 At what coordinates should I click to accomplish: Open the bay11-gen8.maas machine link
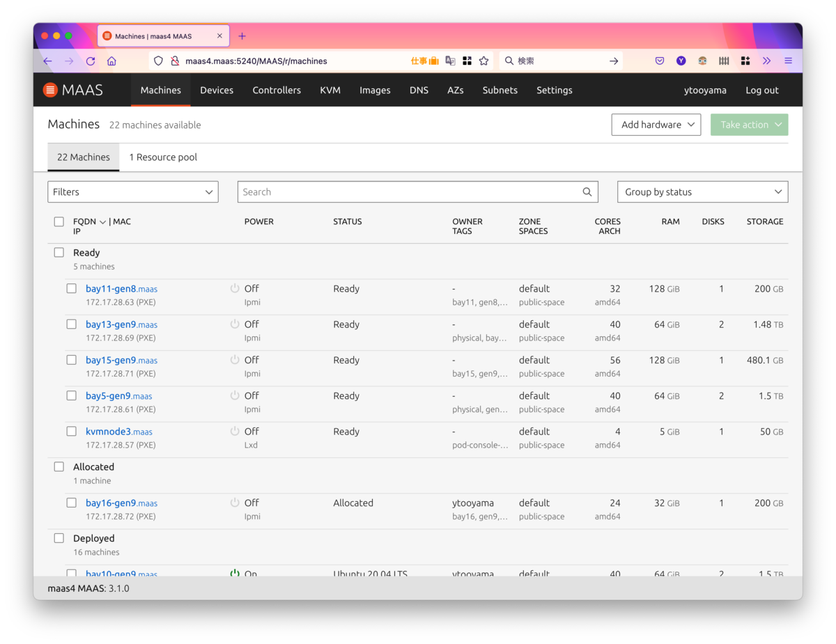pyautogui.click(x=121, y=289)
